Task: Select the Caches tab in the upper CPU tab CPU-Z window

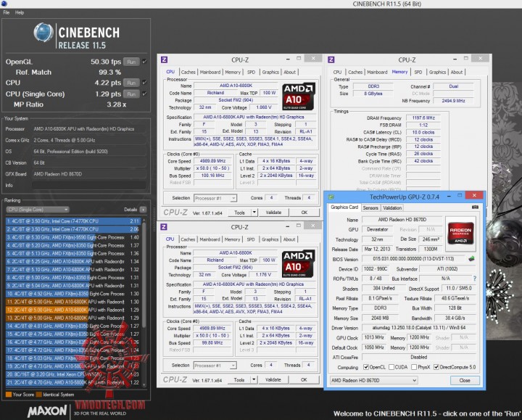Action: click(188, 72)
